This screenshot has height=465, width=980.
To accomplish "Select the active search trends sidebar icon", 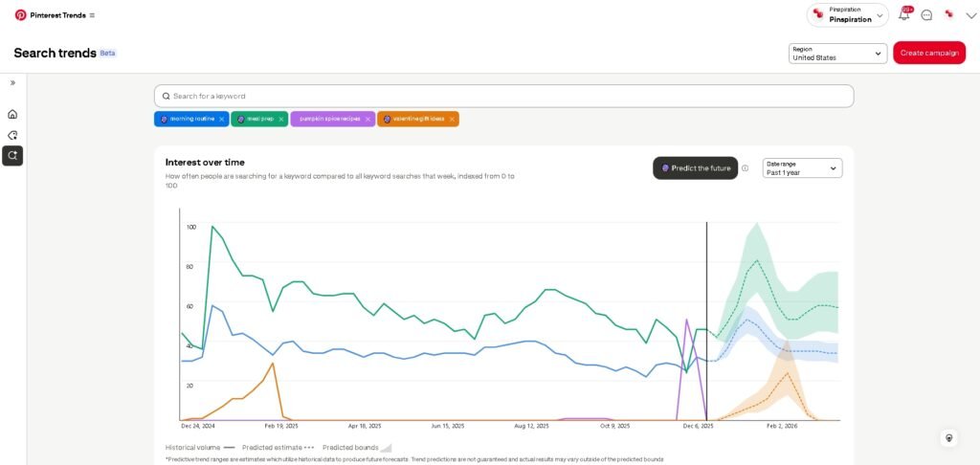I will [x=12, y=156].
